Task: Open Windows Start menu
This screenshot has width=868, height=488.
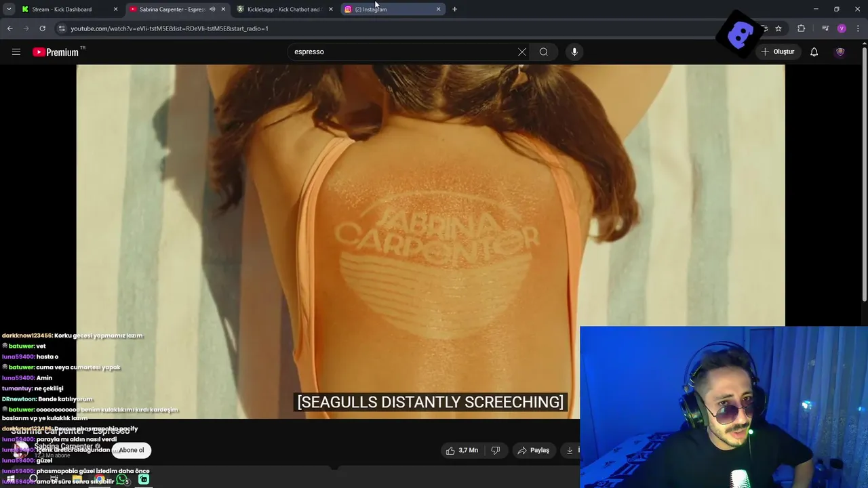Action: click(10, 479)
